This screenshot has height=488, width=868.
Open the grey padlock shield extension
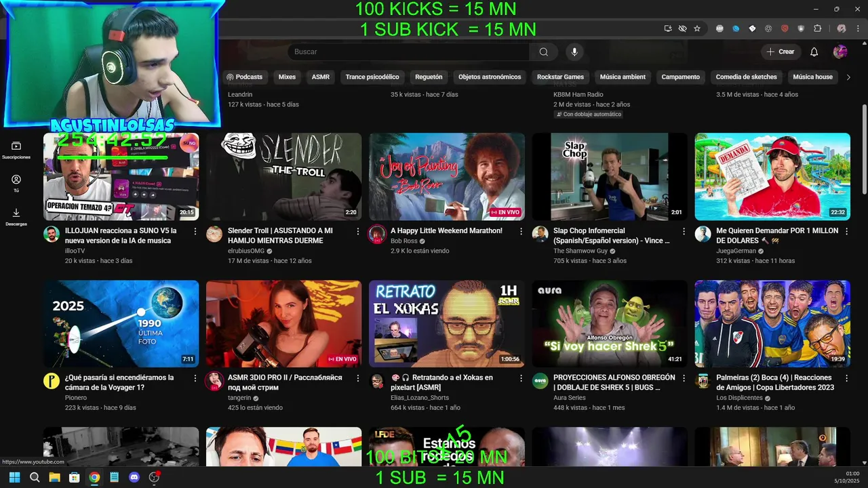pyautogui.click(x=801, y=28)
